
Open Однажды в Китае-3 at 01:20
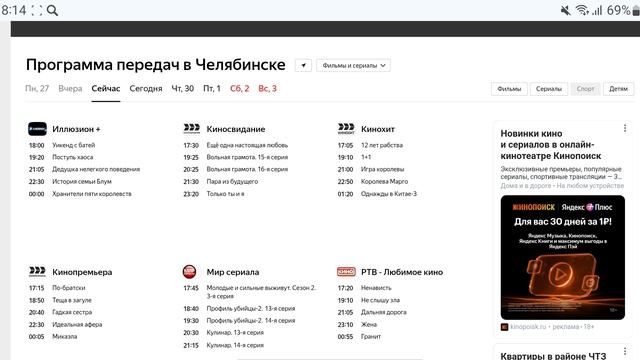coord(389,194)
